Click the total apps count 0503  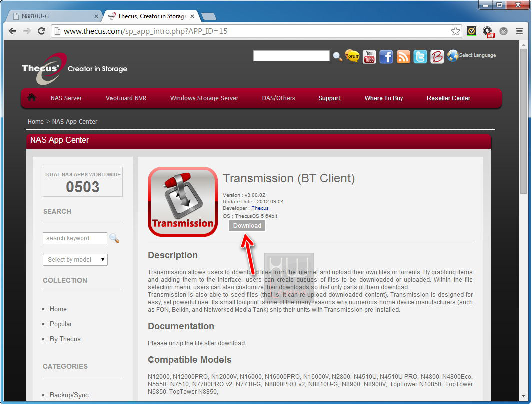(83, 187)
